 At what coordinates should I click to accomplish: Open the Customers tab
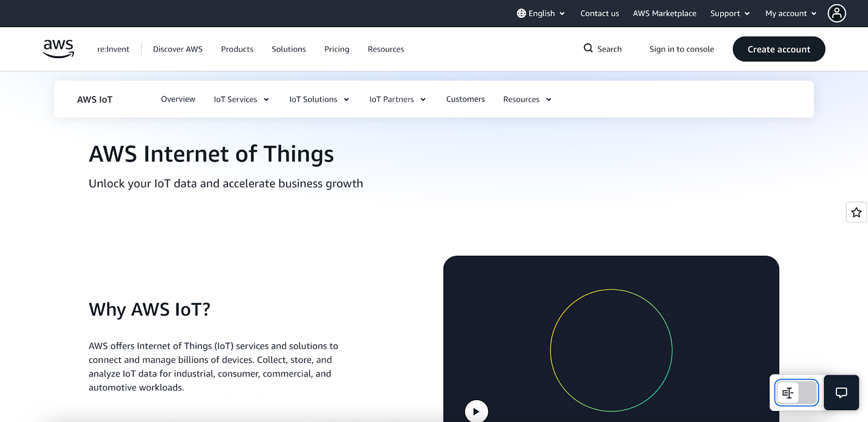[465, 99]
